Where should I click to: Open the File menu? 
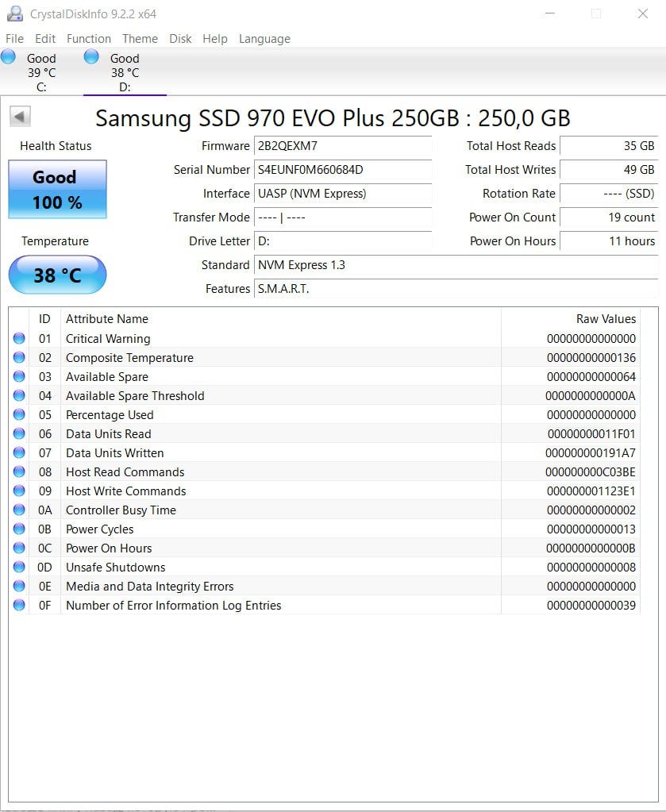click(14, 39)
